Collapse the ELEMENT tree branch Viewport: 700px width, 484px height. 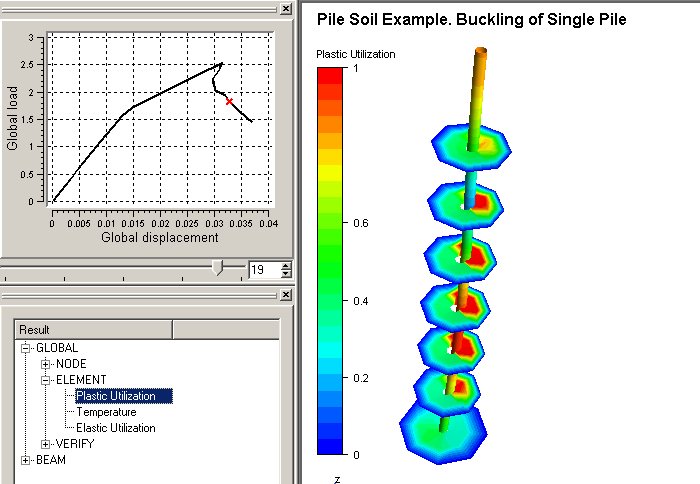tap(46, 380)
